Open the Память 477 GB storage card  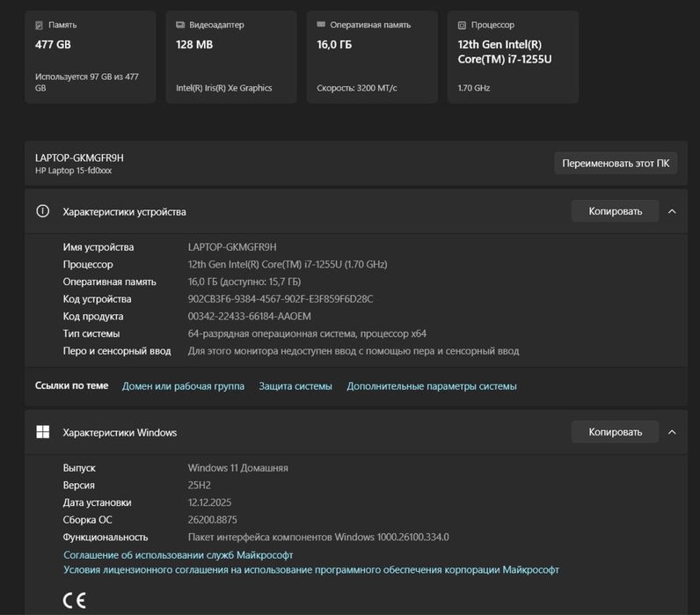coord(91,57)
